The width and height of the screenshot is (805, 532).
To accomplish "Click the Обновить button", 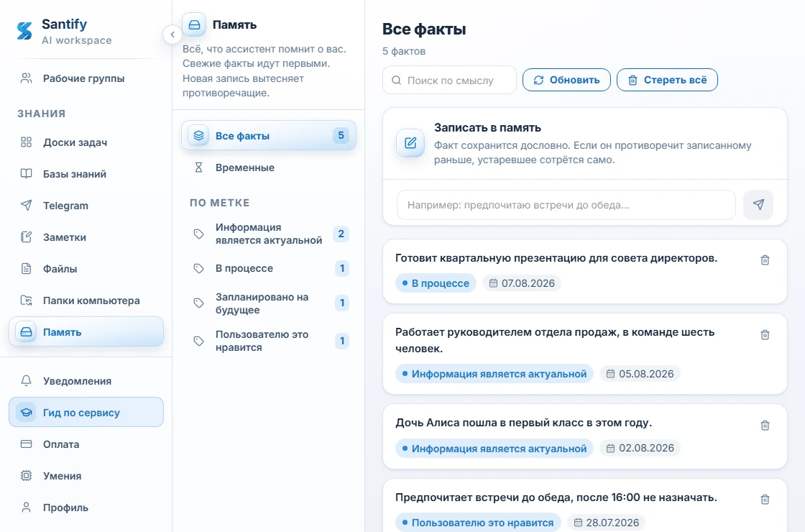I will pyautogui.click(x=566, y=80).
